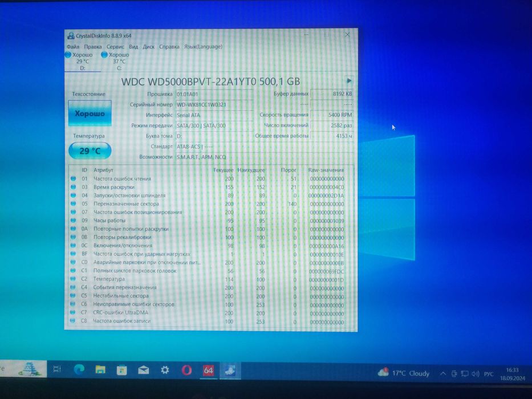
Task: Click the S.M.A.R.T., APM, NCQ features field
Action: coord(265,157)
